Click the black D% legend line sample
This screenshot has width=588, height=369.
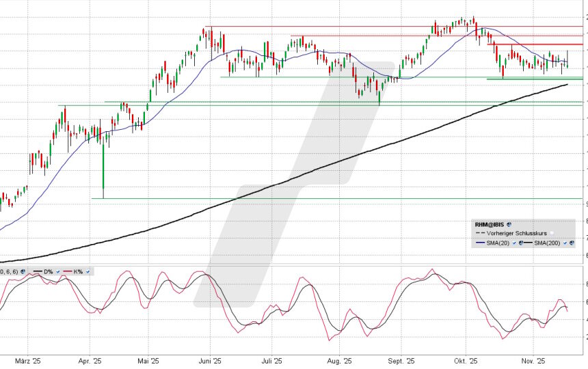(38, 271)
